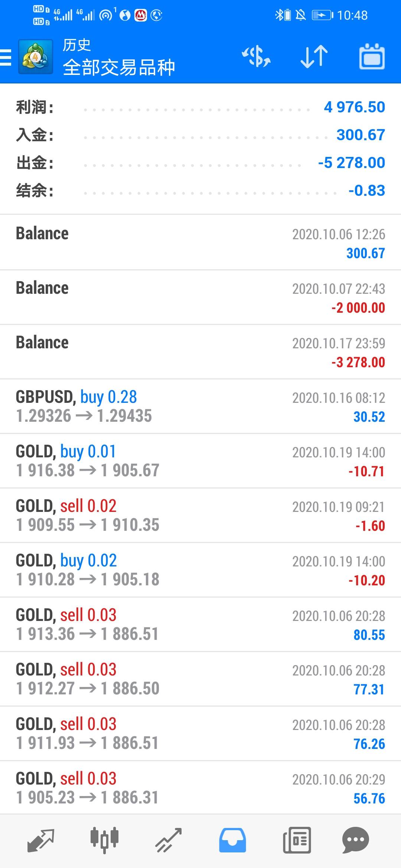Screen dimensions: 401x868
Task: Open the Trade tab
Action: (x=168, y=840)
